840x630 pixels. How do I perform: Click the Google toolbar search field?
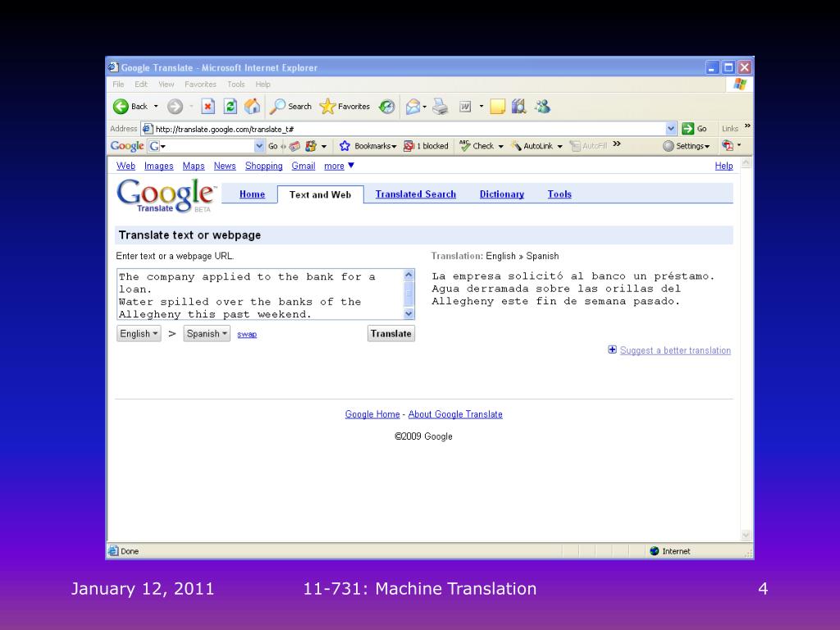click(x=208, y=146)
